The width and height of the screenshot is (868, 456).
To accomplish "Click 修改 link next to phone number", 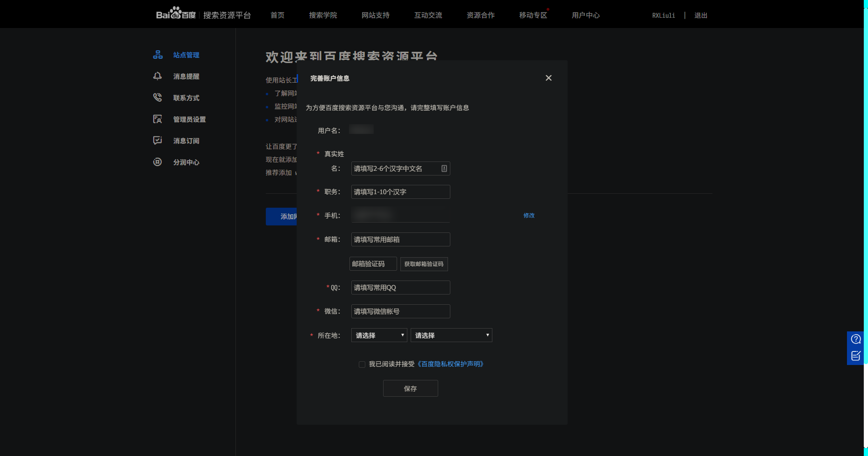I will (x=529, y=216).
